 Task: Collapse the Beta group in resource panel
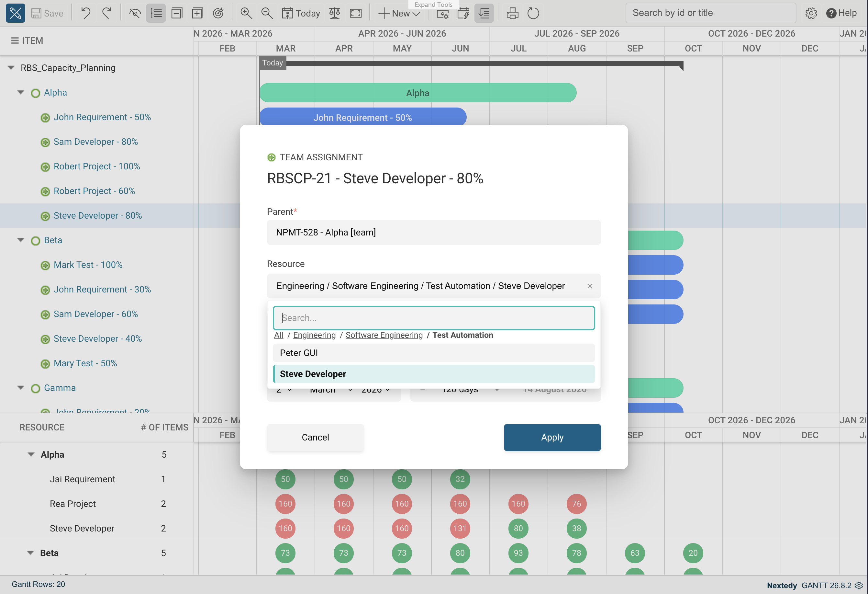click(x=31, y=553)
